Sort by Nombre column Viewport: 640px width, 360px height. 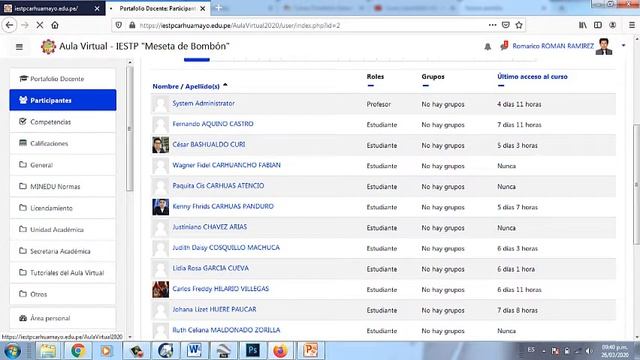tap(166, 87)
